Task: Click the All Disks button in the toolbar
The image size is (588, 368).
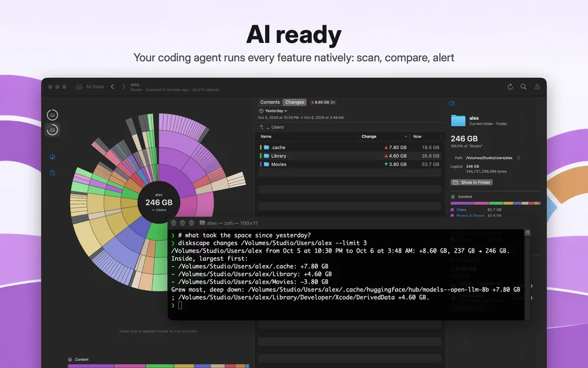Action: tap(90, 87)
